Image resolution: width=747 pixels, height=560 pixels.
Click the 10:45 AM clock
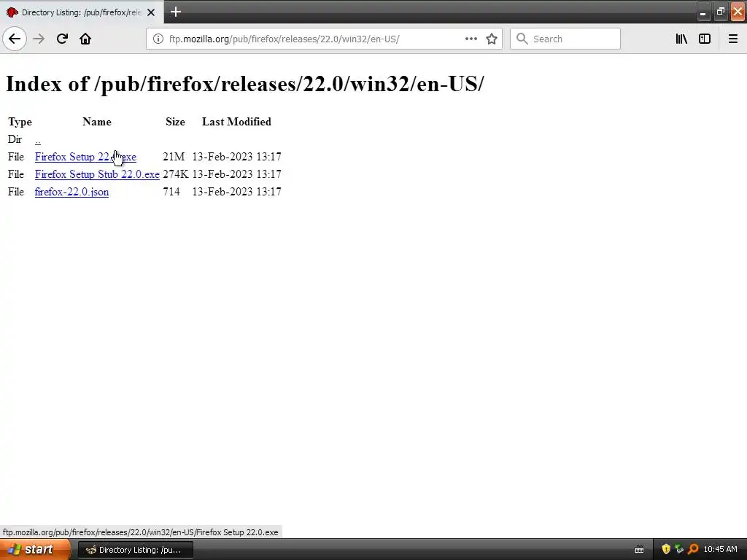[720, 550]
